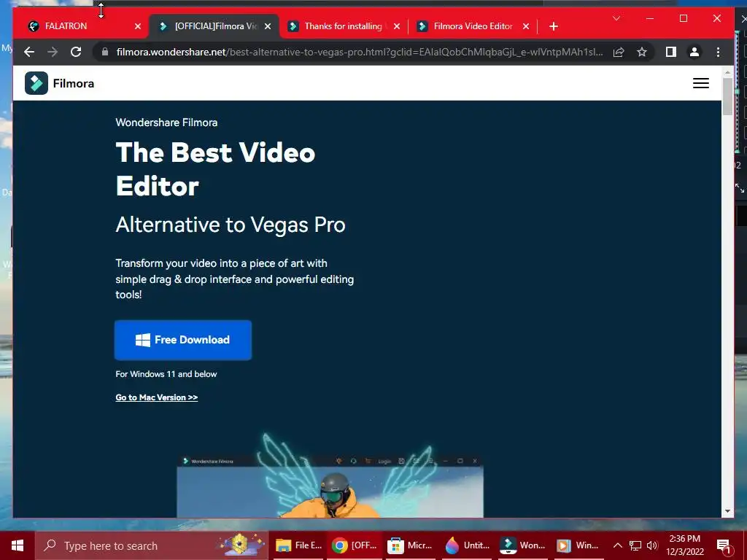This screenshot has width=747, height=560.
Task: Follow the Go to Mac Version link
Action: 156,397
